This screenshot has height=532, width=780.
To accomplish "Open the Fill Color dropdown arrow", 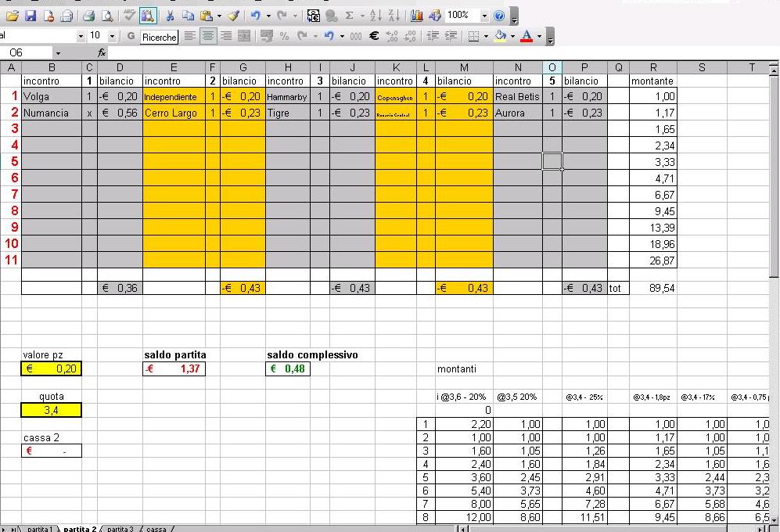I will [512, 36].
